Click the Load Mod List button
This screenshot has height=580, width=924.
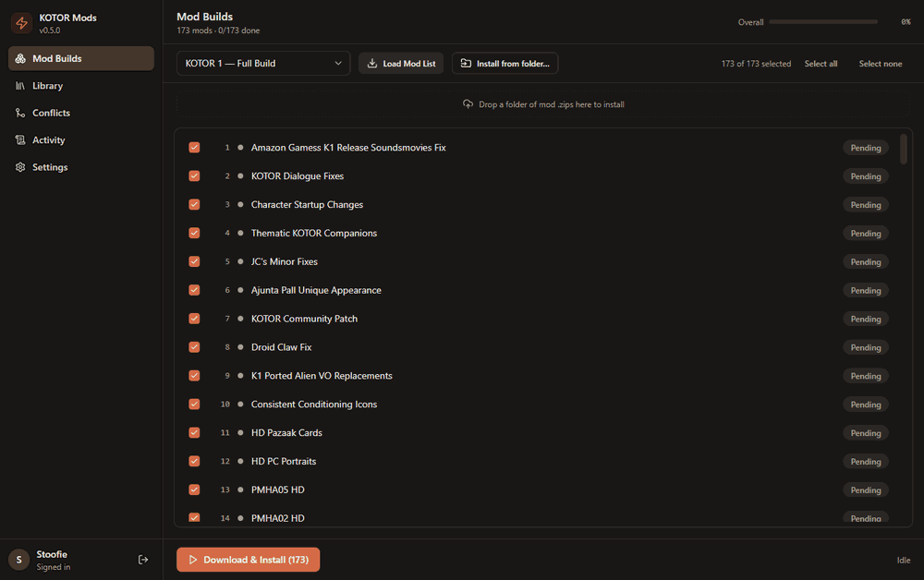401,63
